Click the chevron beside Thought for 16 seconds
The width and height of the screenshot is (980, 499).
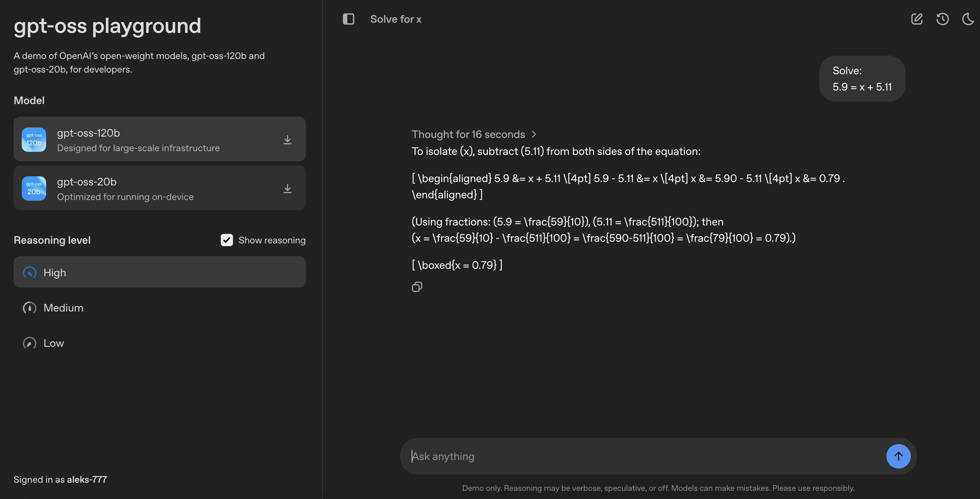tap(534, 134)
